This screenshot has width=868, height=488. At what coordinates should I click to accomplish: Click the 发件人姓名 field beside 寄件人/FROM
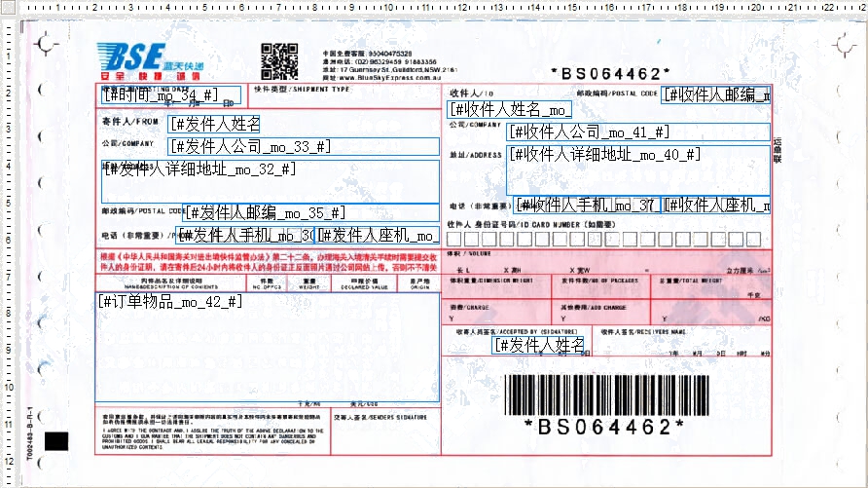(x=214, y=124)
